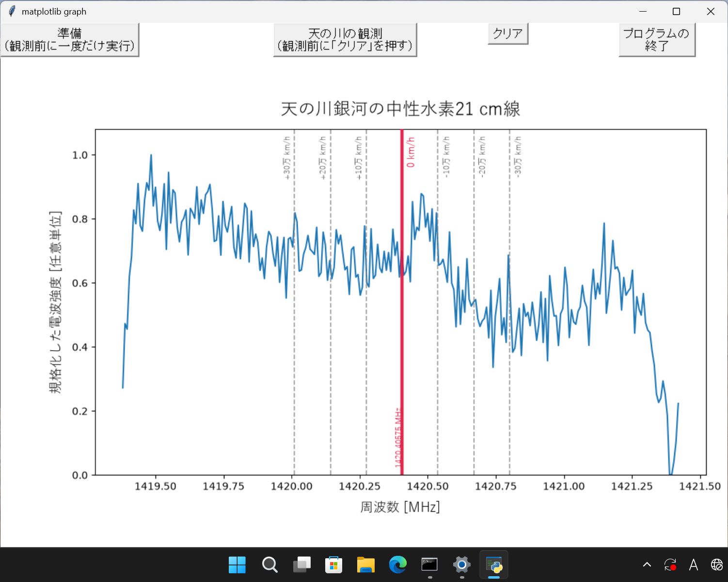Launch Microsoft Store from taskbar
Screen dimensions: 728x582
pyautogui.click(x=333, y=565)
